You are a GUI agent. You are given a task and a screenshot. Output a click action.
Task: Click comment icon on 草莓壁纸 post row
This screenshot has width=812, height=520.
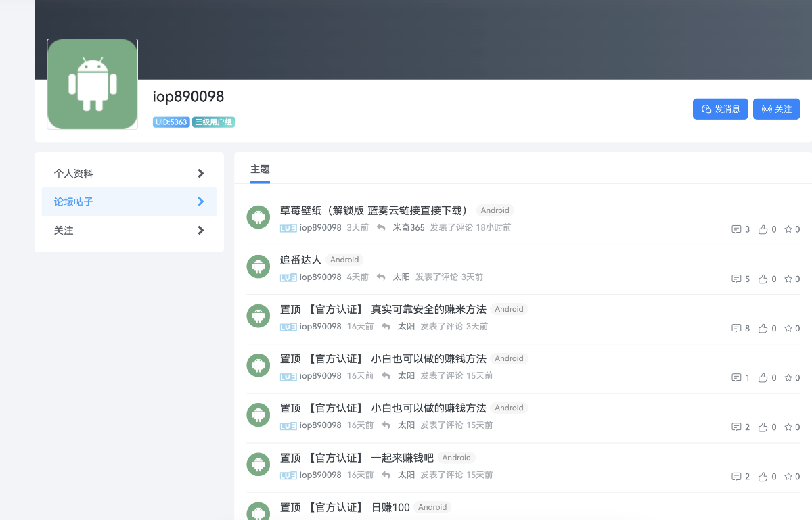coord(736,229)
